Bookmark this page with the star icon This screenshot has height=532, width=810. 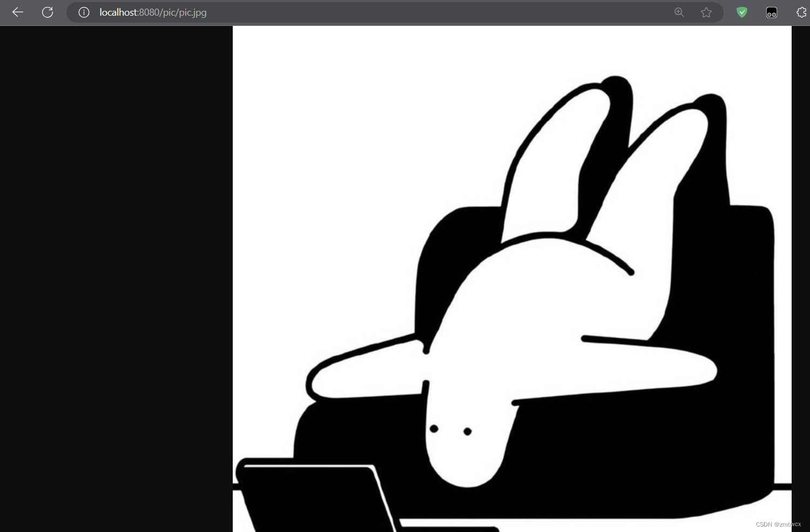706,12
